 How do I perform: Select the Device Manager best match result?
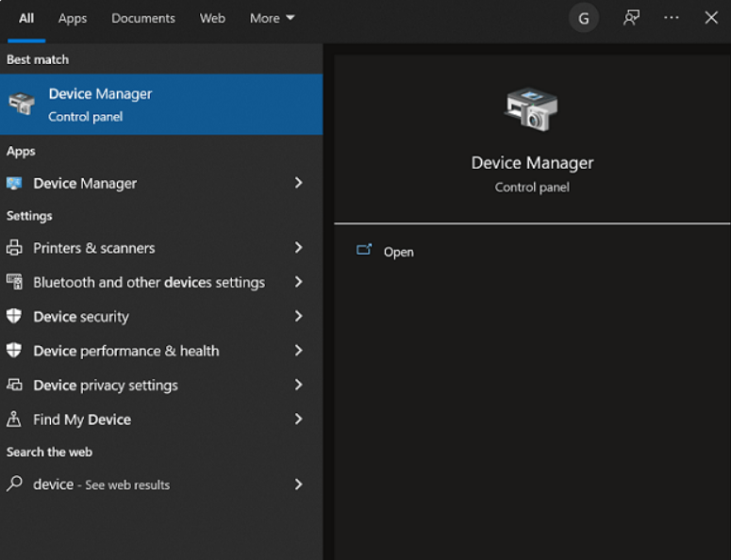point(160,105)
